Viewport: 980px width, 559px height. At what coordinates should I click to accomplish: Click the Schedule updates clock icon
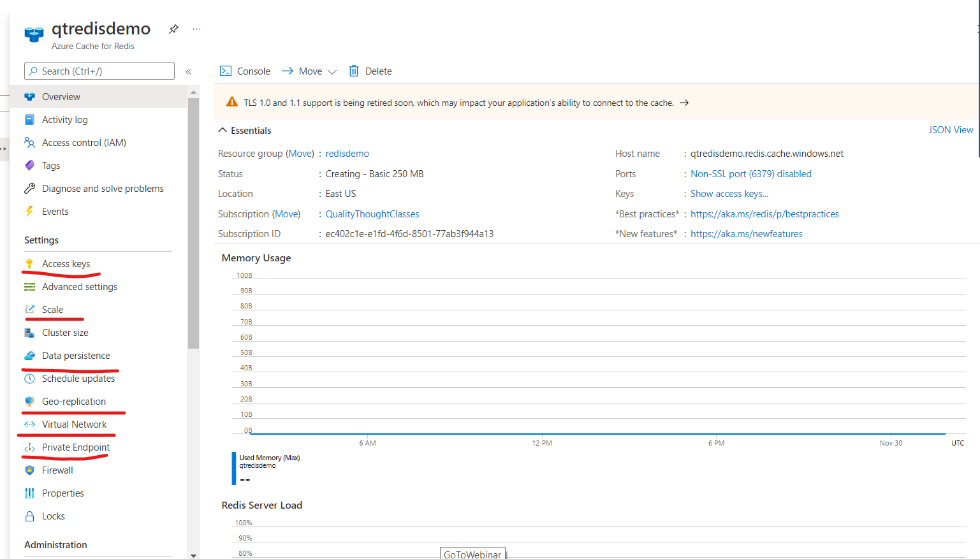29,379
